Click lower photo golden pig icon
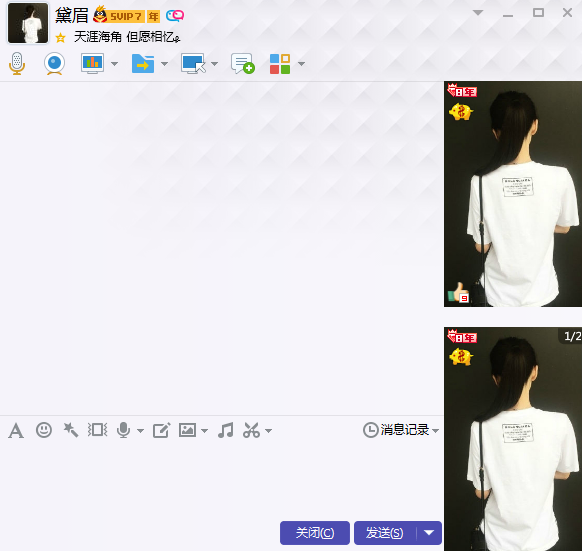582x551 pixels. [461, 358]
